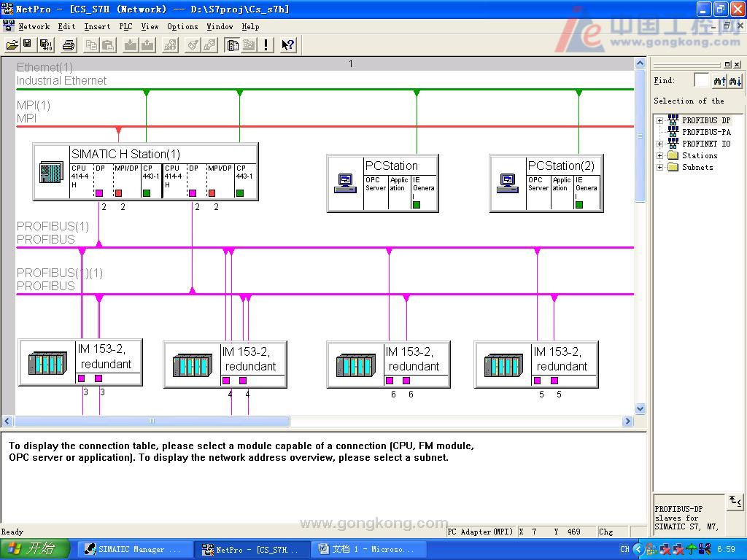Click the Download to PLC icon

click(130, 44)
